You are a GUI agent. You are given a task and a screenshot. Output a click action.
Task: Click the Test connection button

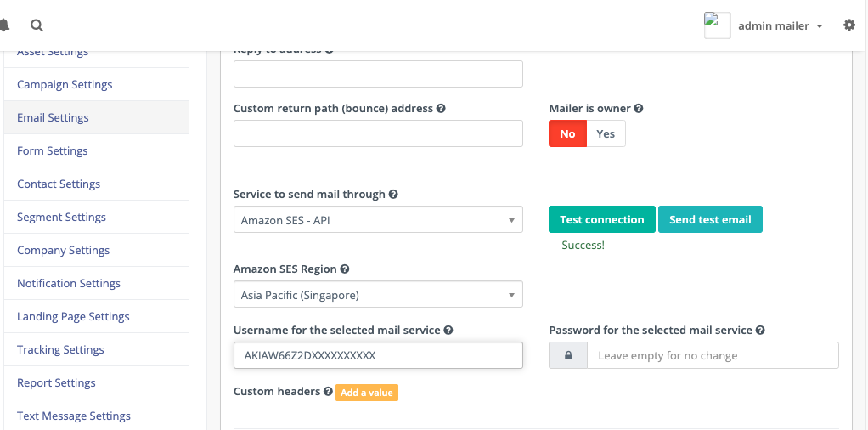pyautogui.click(x=601, y=219)
